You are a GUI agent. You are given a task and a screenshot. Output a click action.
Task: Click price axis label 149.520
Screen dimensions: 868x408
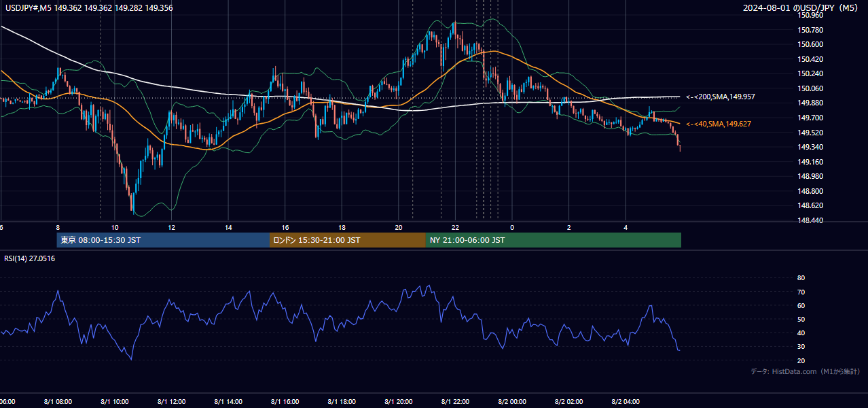(810, 133)
